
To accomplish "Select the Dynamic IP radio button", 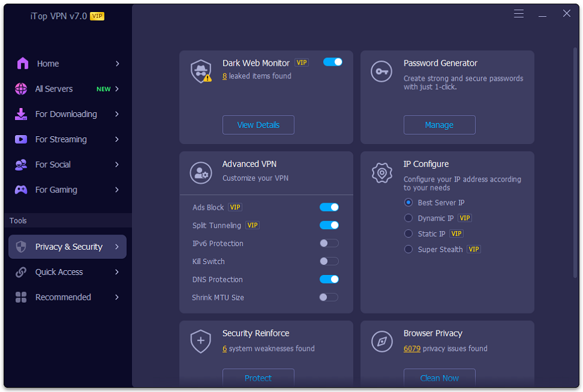I will pyautogui.click(x=408, y=218).
